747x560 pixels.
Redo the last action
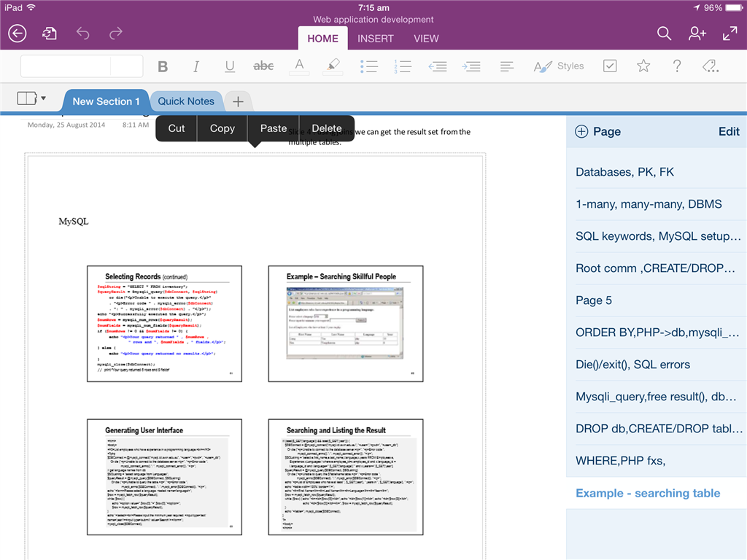click(x=116, y=34)
